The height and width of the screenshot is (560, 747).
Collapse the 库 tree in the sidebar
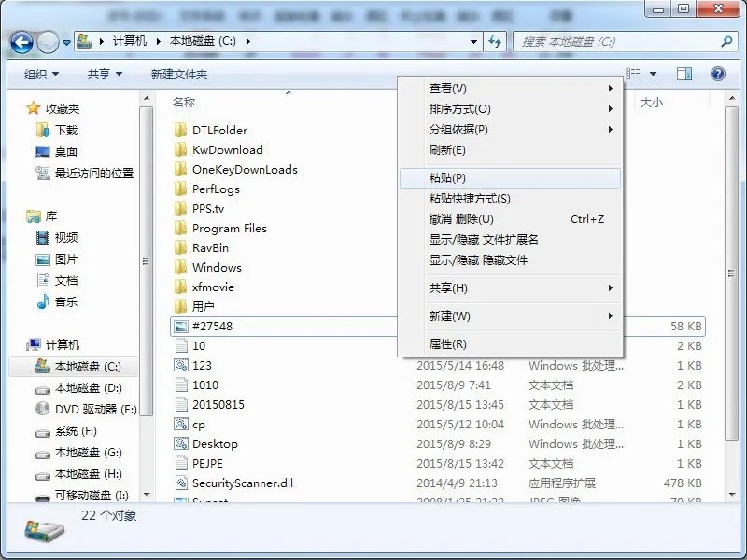click(x=21, y=216)
